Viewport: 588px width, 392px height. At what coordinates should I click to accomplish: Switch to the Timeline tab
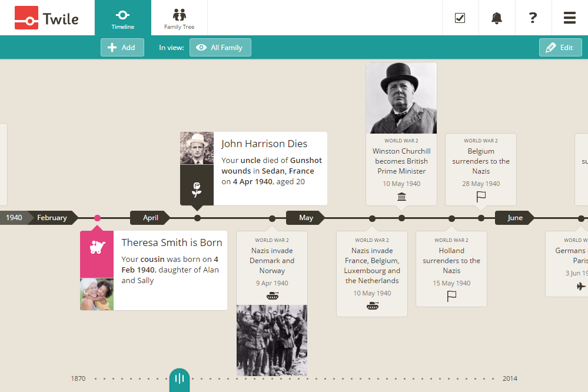(123, 18)
